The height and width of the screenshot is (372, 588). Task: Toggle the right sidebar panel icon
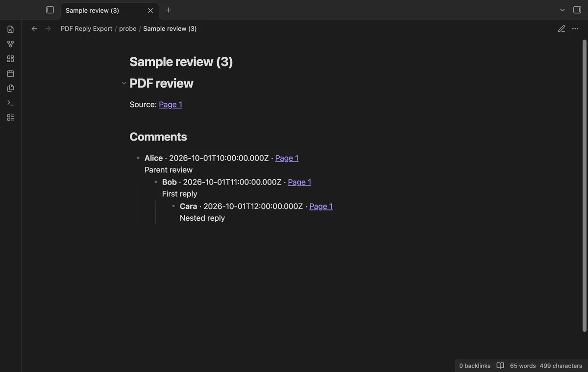click(x=577, y=10)
